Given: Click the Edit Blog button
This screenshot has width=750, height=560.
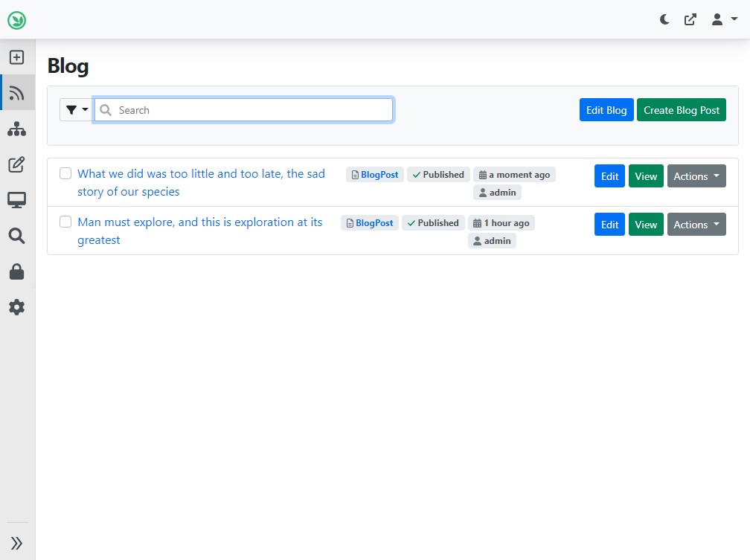Looking at the screenshot, I should 606,110.
